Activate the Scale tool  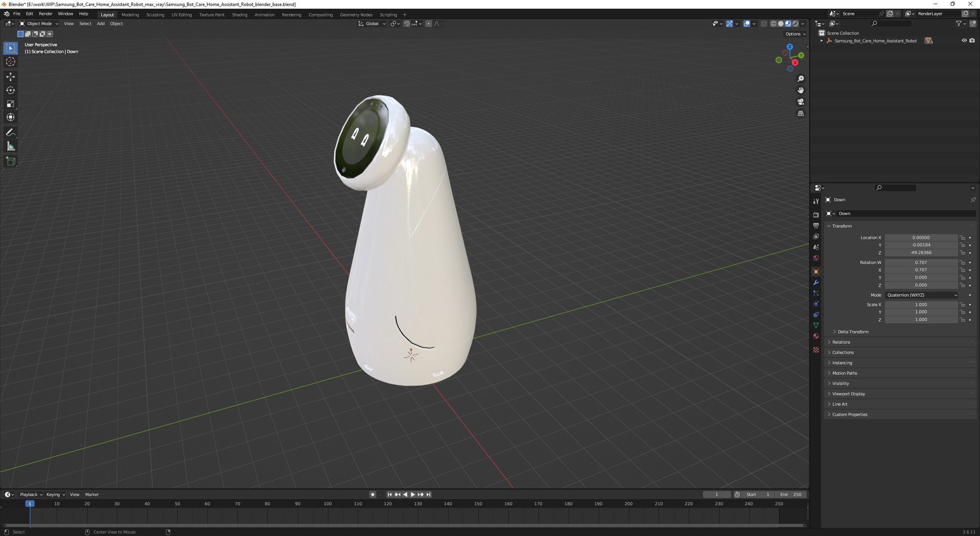(11, 104)
